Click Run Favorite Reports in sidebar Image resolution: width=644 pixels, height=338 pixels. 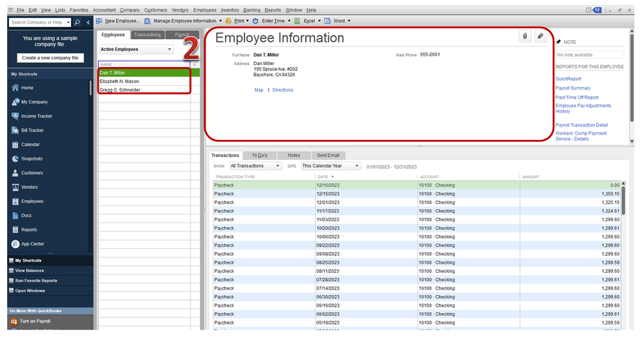[36, 281]
